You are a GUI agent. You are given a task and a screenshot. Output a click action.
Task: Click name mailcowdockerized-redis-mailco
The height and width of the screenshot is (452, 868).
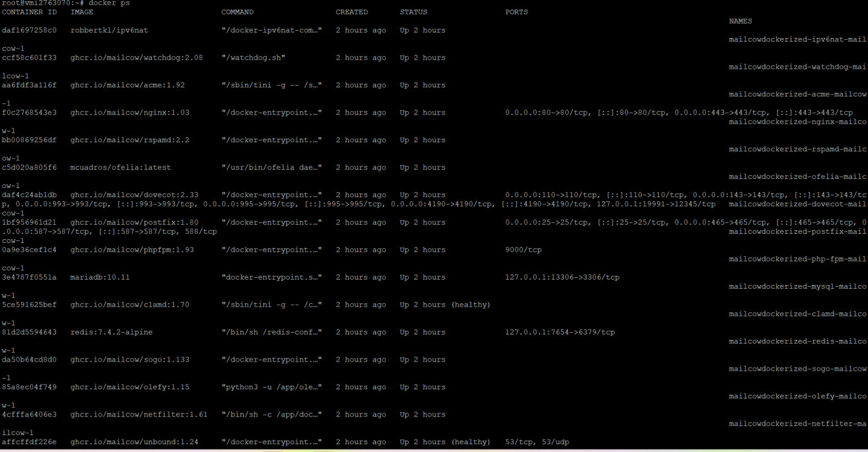point(797,341)
